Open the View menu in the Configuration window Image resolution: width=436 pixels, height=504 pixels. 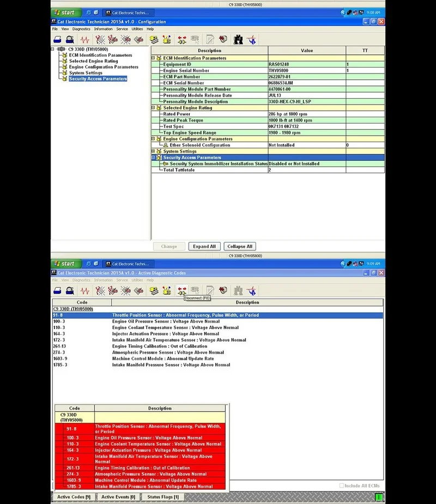point(65,29)
